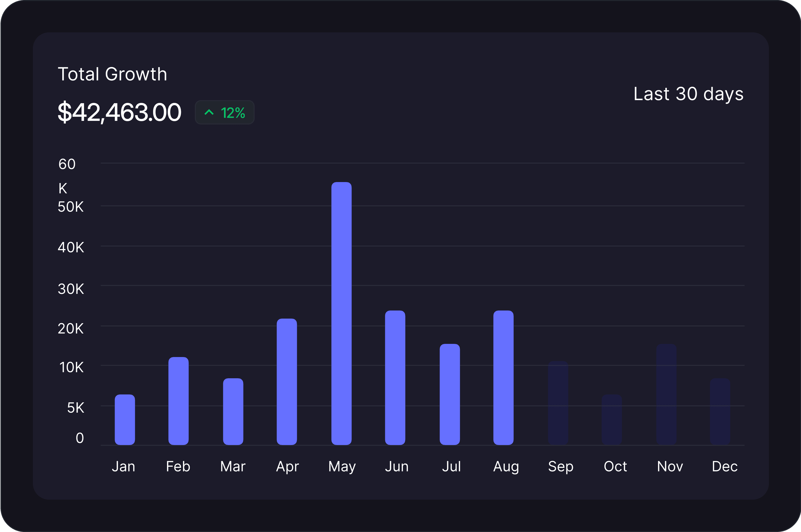Select the July bar
This screenshot has height=532, width=801.
tap(449, 394)
